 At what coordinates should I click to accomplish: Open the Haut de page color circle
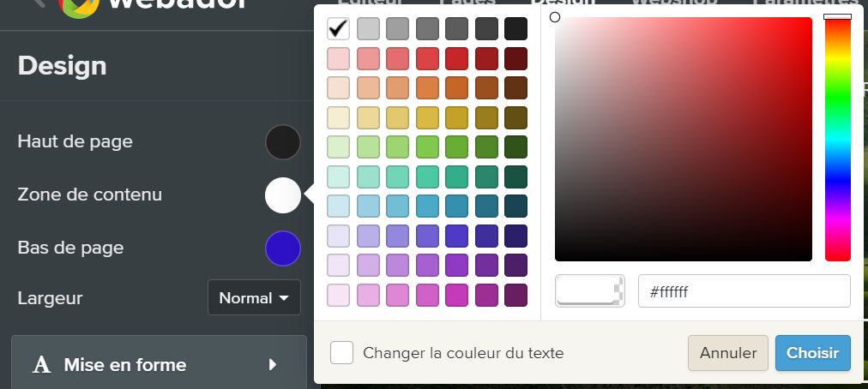(283, 142)
